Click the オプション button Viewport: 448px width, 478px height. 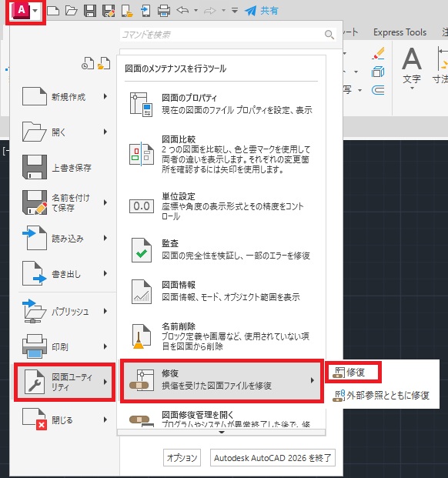point(182,457)
